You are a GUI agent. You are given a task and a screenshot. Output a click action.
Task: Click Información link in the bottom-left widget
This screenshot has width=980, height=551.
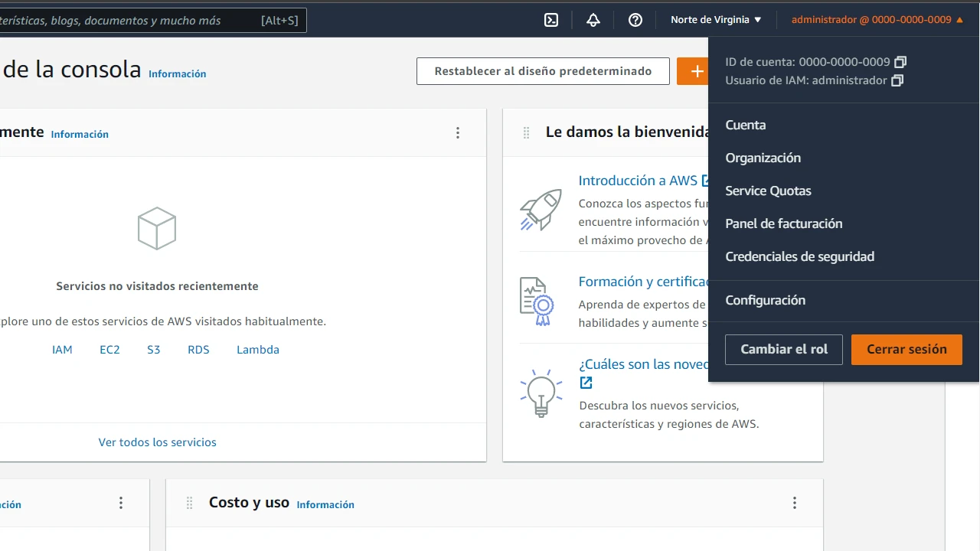pyautogui.click(x=10, y=505)
